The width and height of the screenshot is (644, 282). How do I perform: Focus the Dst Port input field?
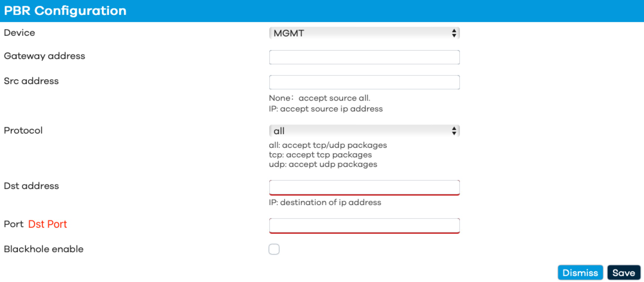pos(365,226)
